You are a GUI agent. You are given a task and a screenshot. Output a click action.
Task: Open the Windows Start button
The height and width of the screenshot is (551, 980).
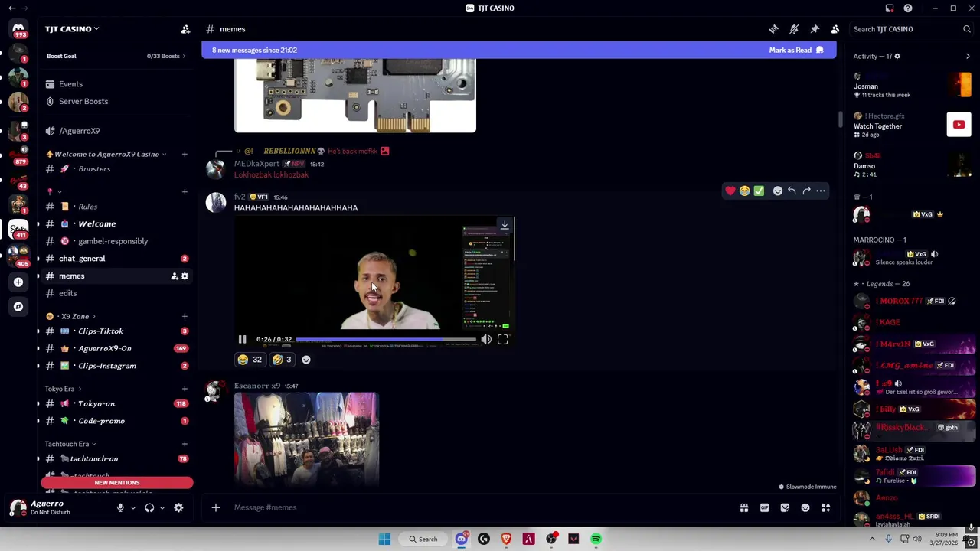pos(384,539)
